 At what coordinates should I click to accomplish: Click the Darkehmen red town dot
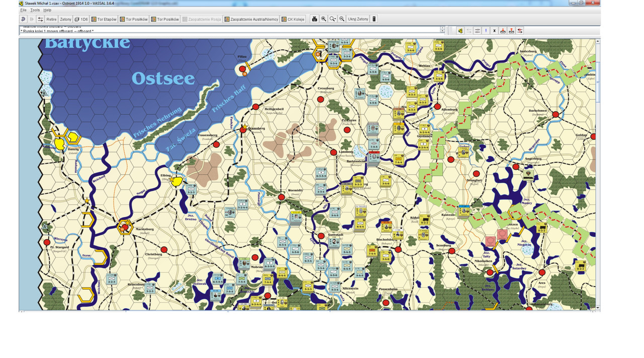coord(555,115)
